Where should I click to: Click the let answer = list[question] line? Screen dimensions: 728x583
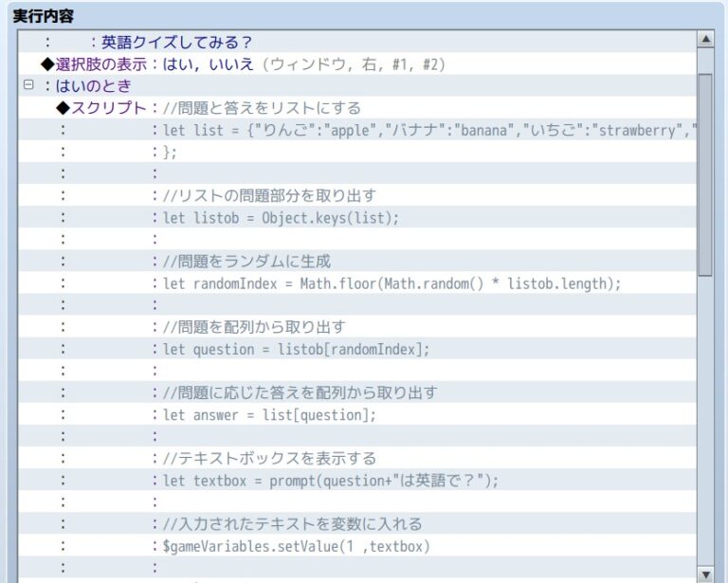tap(269, 414)
